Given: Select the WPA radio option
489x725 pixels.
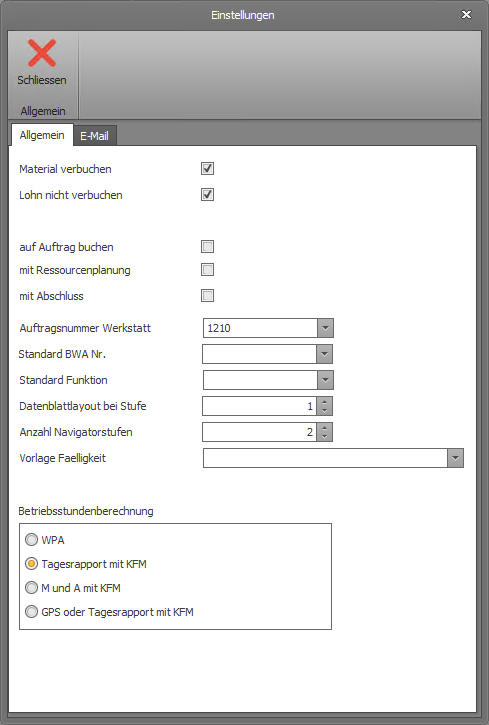Looking at the screenshot, I should tap(31, 540).
